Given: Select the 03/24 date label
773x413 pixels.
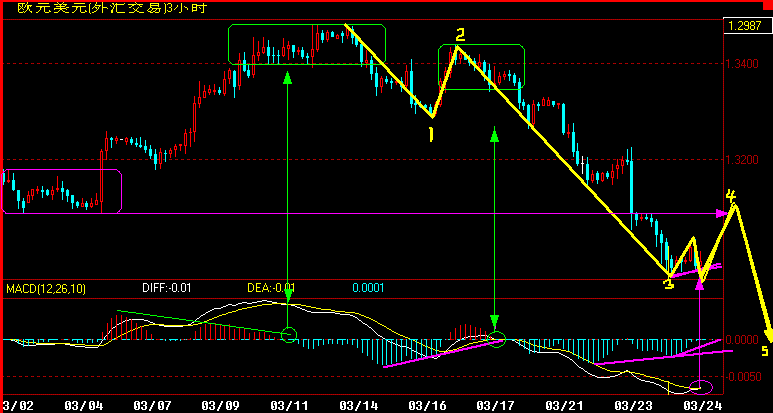Looking at the screenshot, I should point(702,405).
